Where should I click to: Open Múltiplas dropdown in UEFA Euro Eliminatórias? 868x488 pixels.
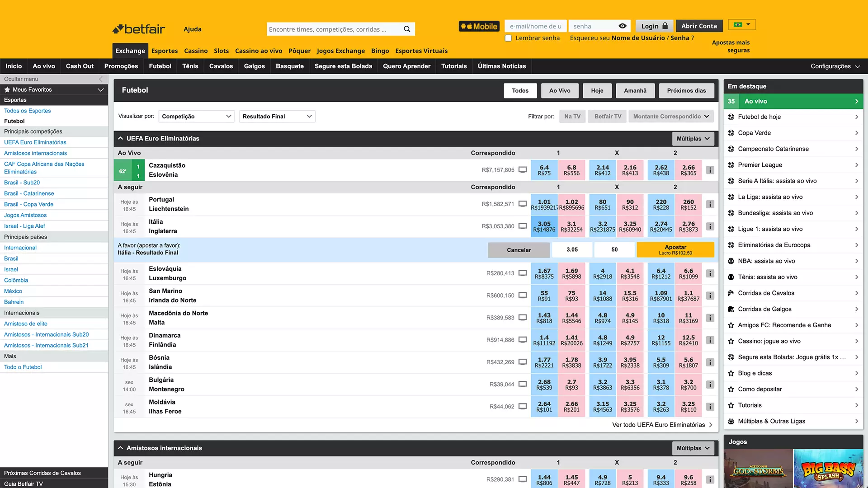coord(693,139)
